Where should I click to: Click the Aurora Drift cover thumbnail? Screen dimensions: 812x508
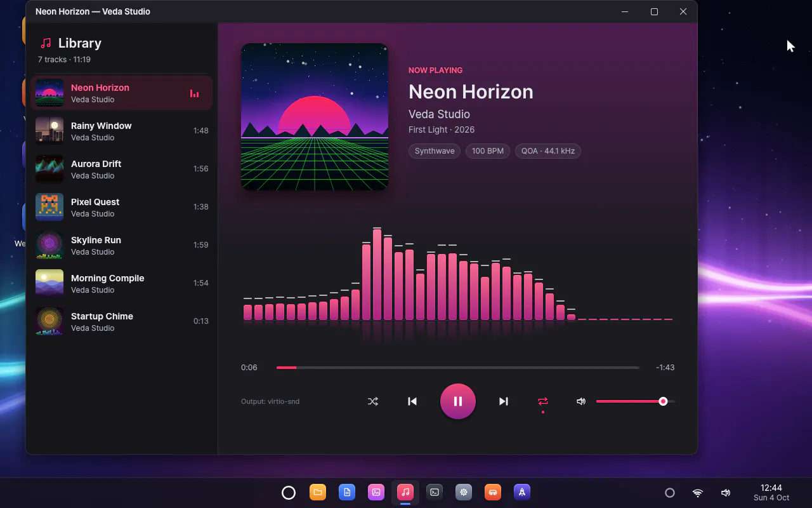coord(49,169)
